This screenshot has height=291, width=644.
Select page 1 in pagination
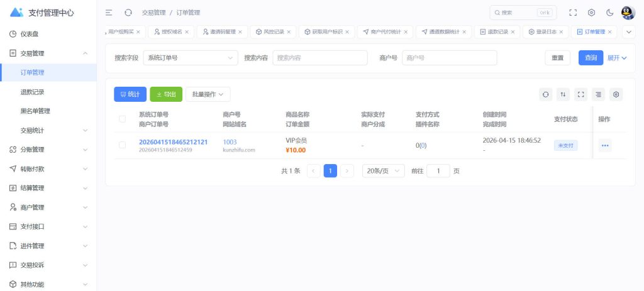pos(330,171)
